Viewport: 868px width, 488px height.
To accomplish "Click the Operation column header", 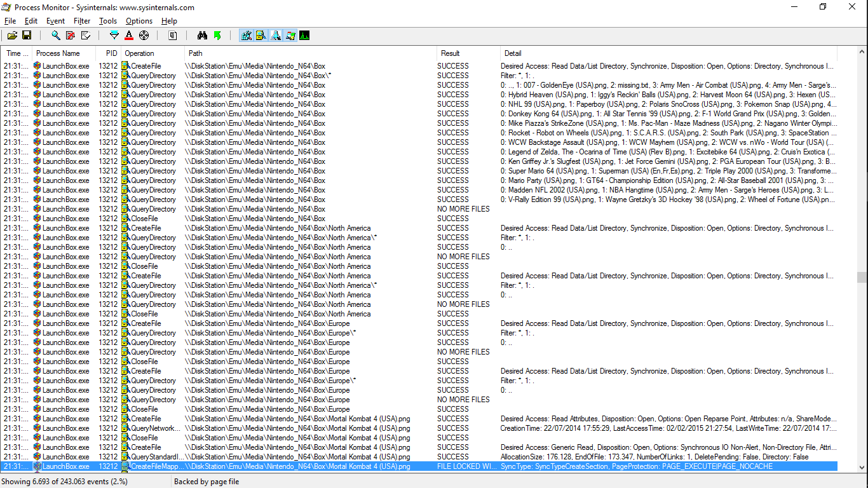I will [153, 53].
